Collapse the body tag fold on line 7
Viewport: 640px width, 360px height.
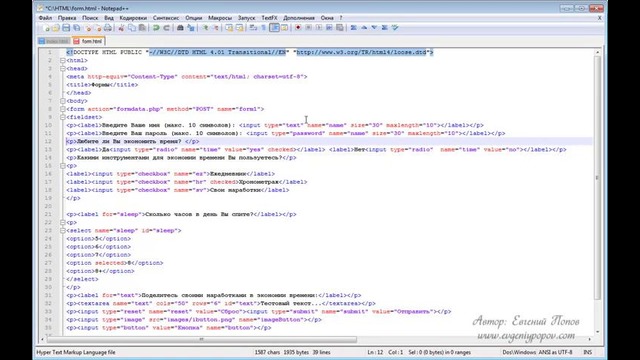click(63, 101)
